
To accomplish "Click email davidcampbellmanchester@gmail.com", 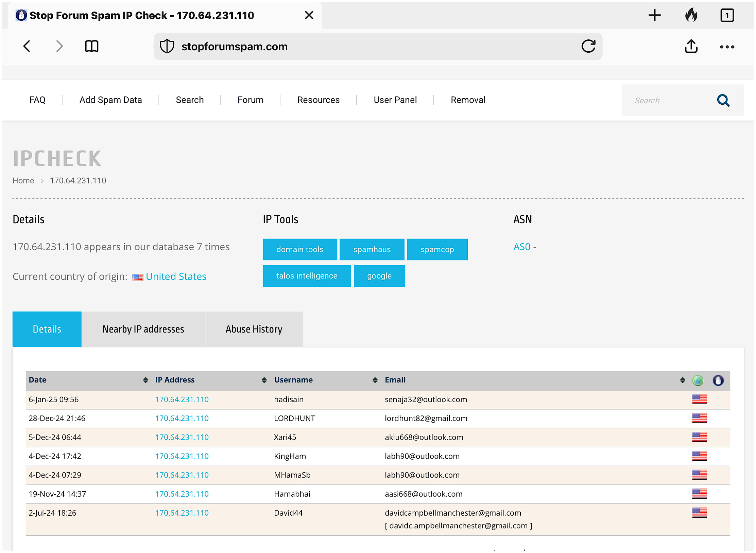I will pos(453,513).
